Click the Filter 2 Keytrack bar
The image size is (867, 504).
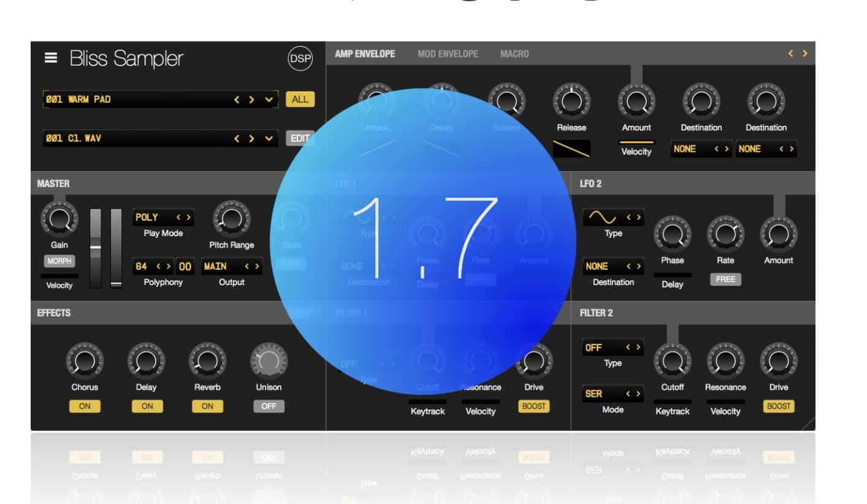(x=673, y=402)
